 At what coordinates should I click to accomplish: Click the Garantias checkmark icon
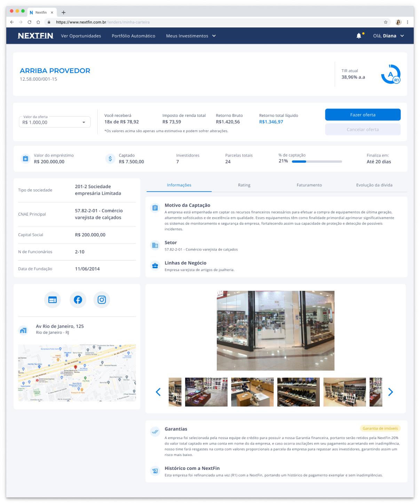coord(155,432)
